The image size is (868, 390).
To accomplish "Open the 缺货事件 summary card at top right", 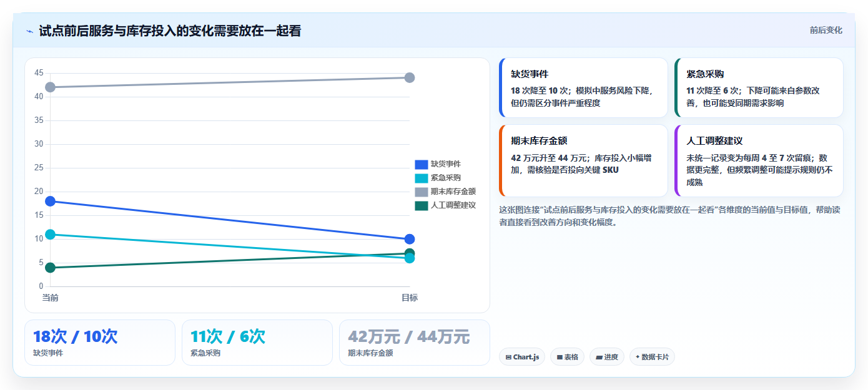I will tap(583, 87).
